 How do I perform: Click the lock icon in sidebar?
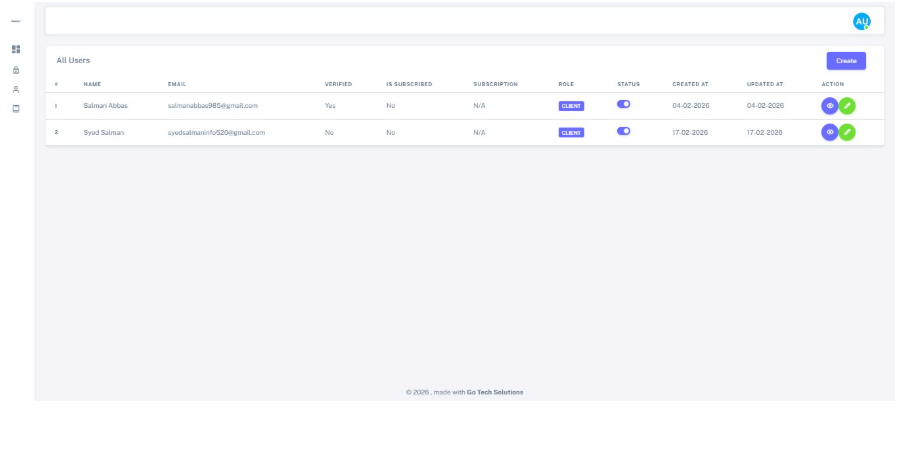pyautogui.click(x=16, y=70)
